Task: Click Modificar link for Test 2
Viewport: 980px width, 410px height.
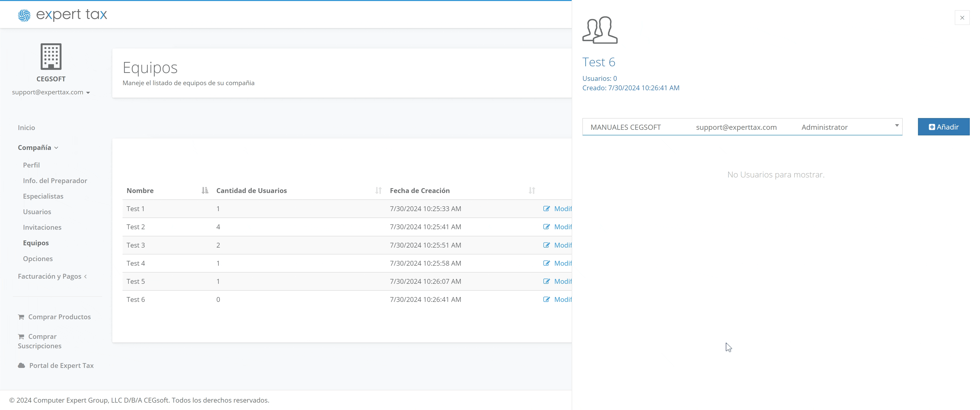Action: pyautogui.click(x=563, y=227)
